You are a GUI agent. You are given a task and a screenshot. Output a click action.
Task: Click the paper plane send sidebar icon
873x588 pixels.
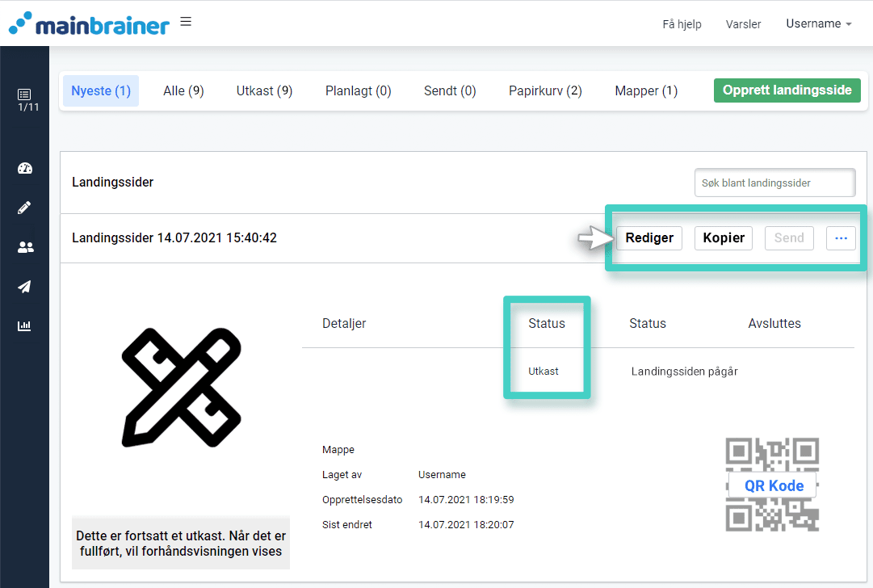click(x=24, y=287)
